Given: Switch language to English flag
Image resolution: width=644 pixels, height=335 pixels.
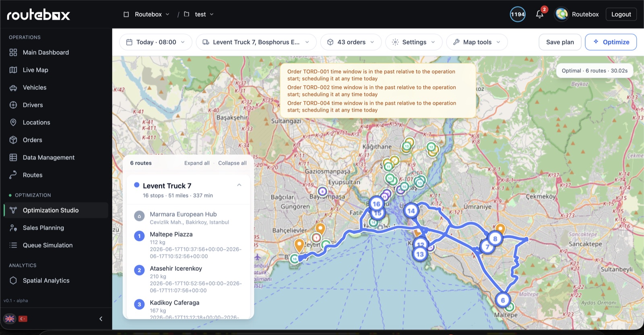Looking at the screenshot, I should point(10,319).
